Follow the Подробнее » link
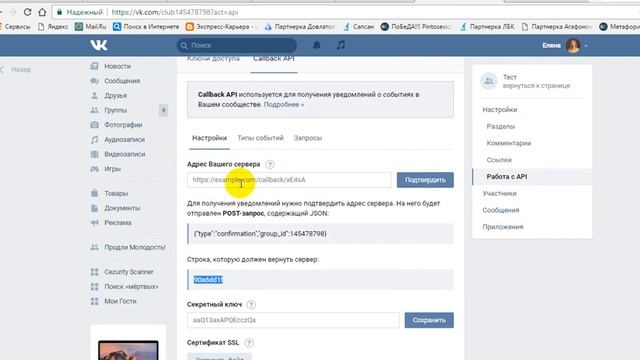This screenshot has height=360, width=640. [x=284, y=104]
